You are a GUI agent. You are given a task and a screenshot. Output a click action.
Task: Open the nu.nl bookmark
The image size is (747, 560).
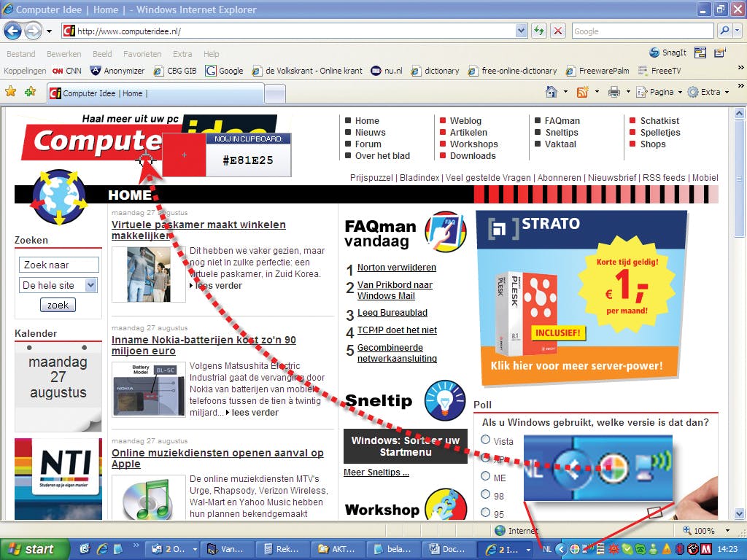(x=387, y=71)
